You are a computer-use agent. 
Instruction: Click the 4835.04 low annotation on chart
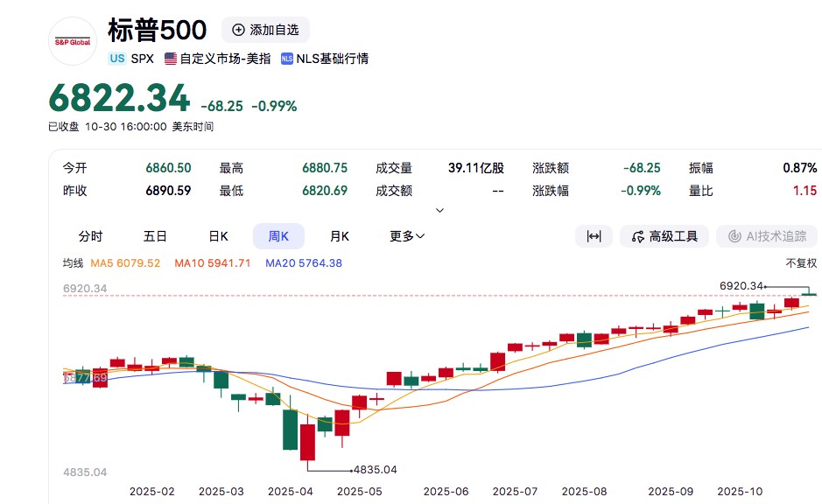click(x=376, y=469)
